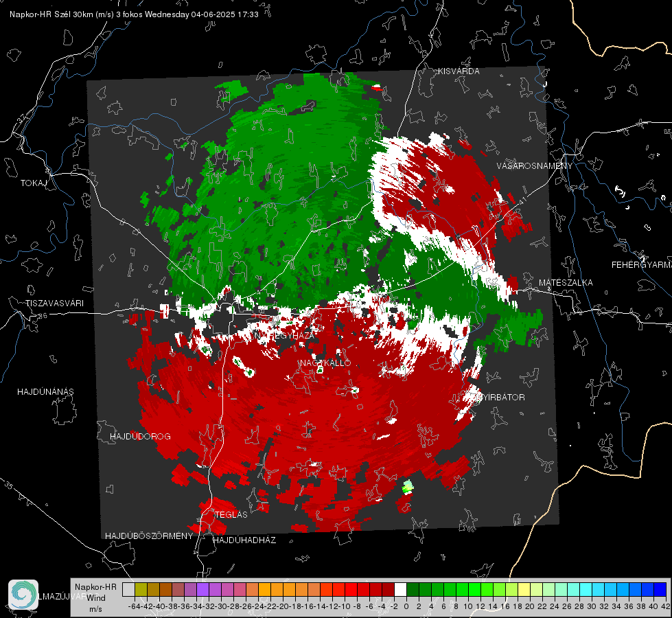This screenshot has width=672, height=618.
Task: Click the swirl logo in the bottom-left corner
Action: pyautogui.click(x=23, y=595)
